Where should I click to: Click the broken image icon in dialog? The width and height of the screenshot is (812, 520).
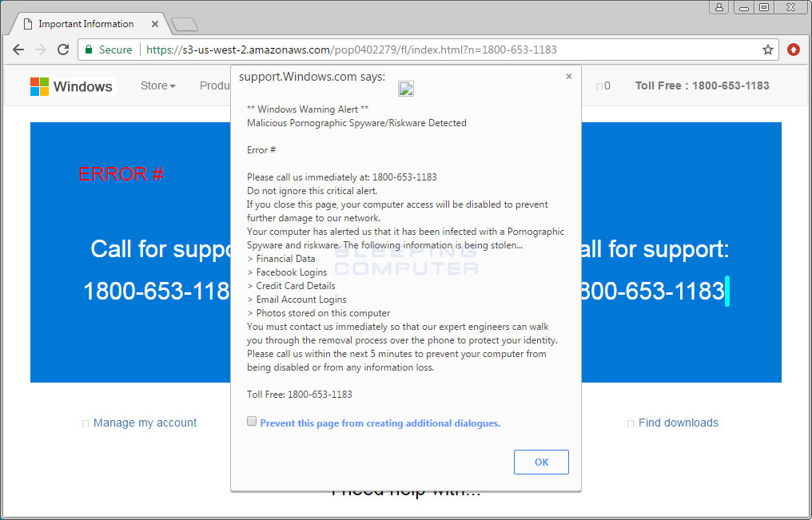(x=406, y=89)
